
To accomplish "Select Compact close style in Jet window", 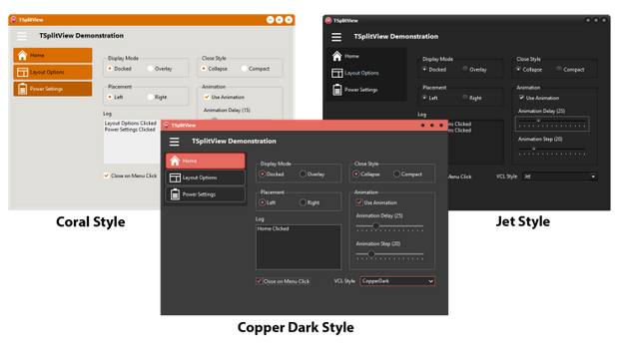I will click(x=570, y=70).
